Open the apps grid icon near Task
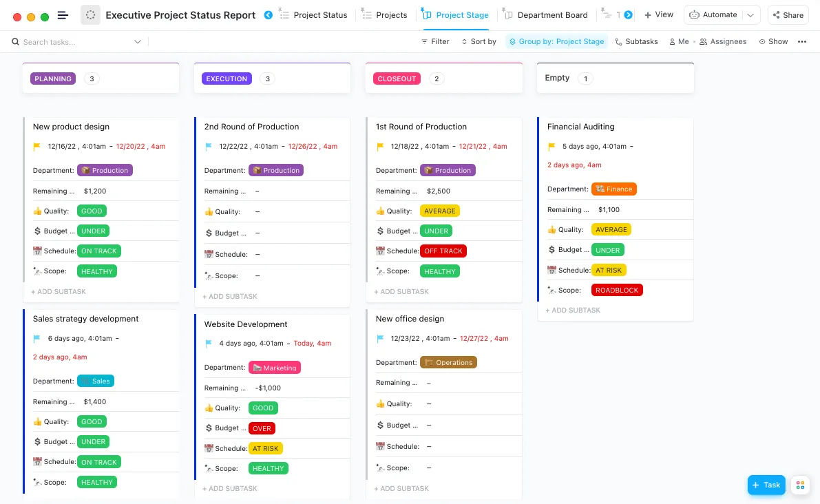Image resolution: width=820 pixels, height=504 pixels. (x=800, y=485)
